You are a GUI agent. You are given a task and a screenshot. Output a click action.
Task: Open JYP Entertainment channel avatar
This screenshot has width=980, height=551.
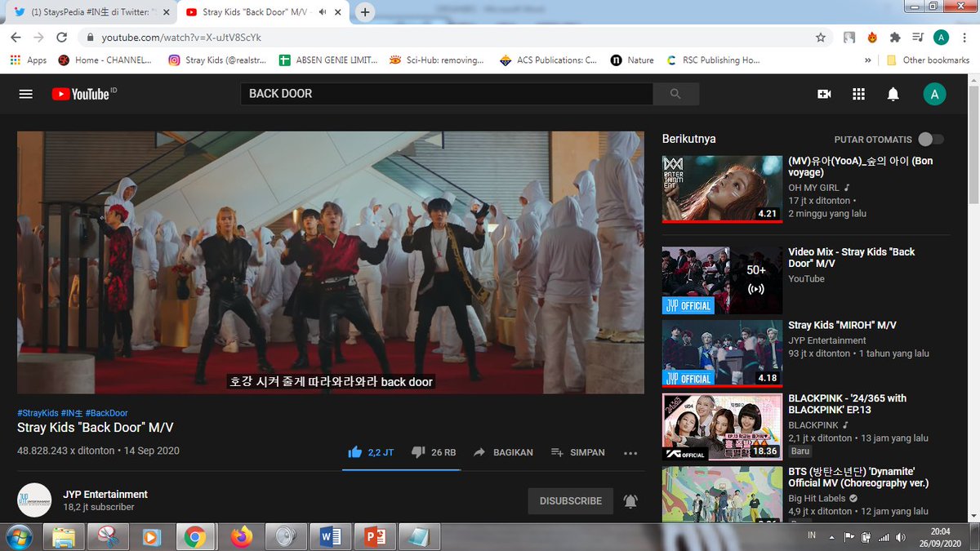point(34,500)
